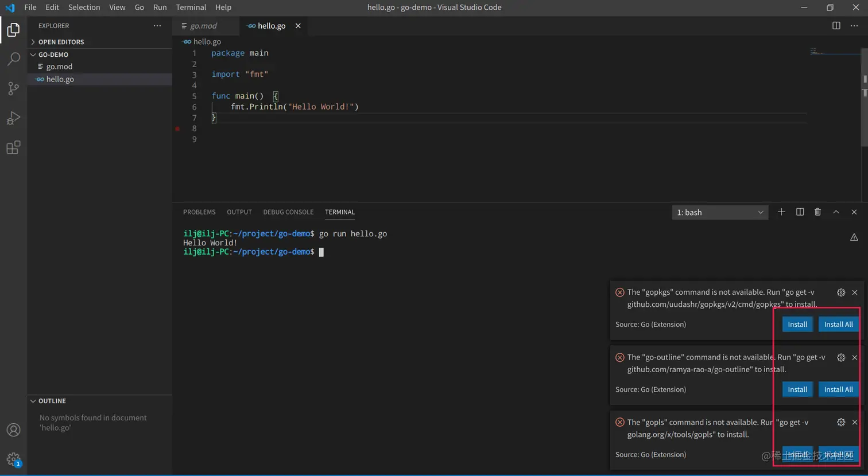This screenshot has width=868, height=476.
Task: Open the Search view in activity bar
Action: pos(13,59)
